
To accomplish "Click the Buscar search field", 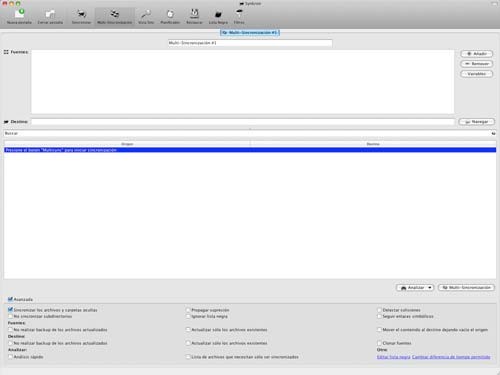I will pyautogui.click(x=247, y=133).
